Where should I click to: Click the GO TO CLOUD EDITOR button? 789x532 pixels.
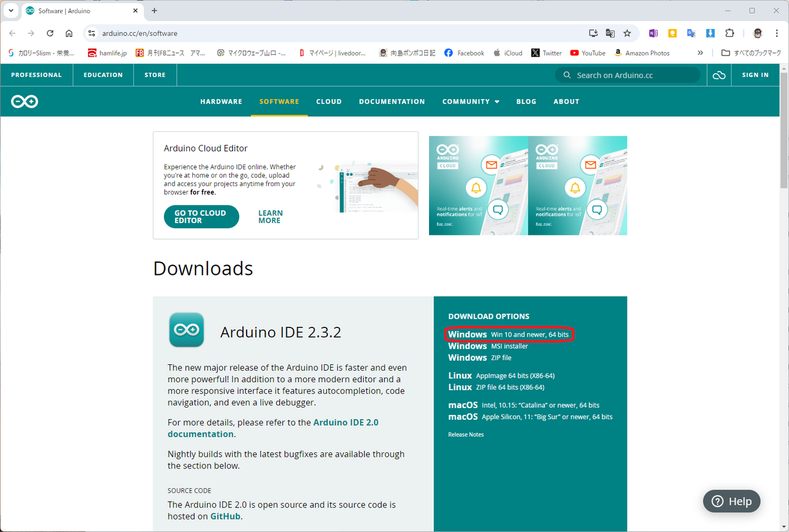point(201,216)
